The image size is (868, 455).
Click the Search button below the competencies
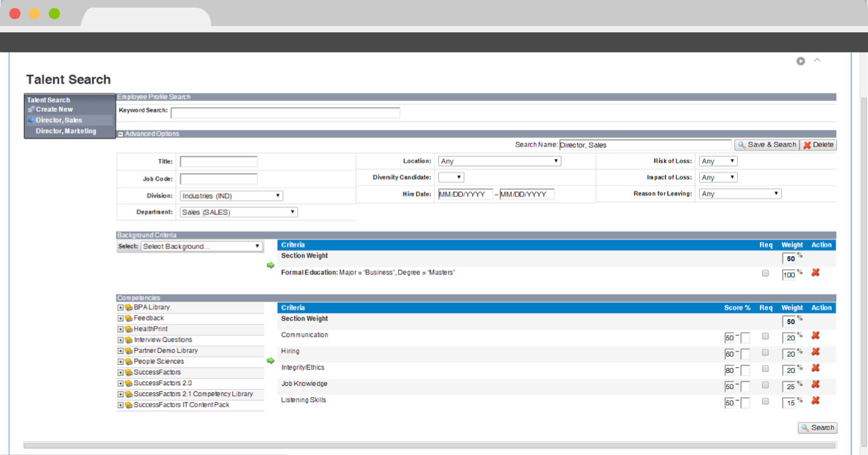tap(818, 428)
